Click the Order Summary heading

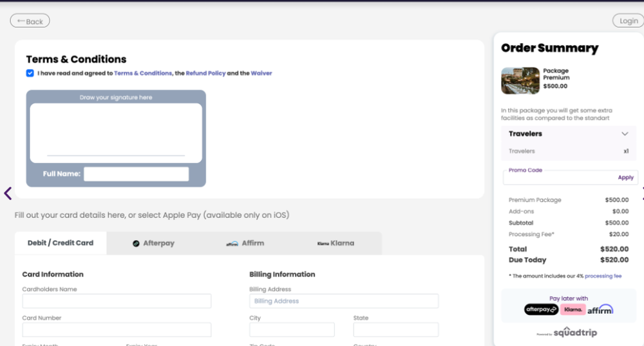[x=549, y=48]
